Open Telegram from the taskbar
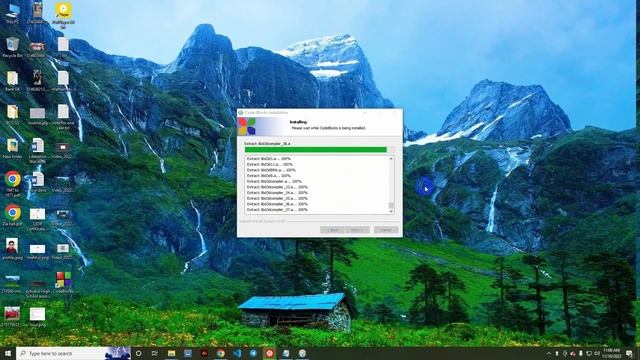 pyautogui.click(x=253, y=353)
